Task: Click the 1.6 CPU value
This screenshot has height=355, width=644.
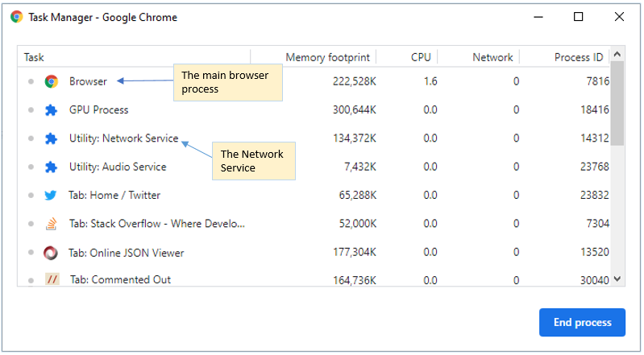Action: pyautogui.click(x=430, y=81)
